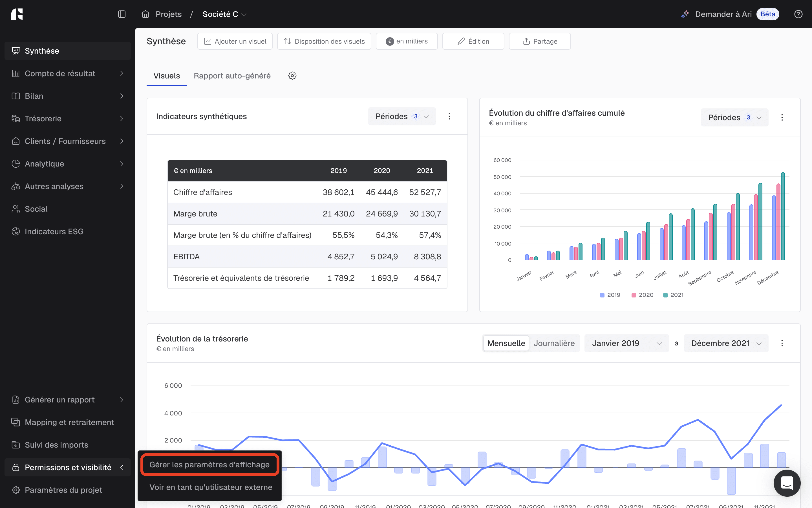Toggle the sidebar collapse icon
812x508 pixels.
(x=122, y=14)
